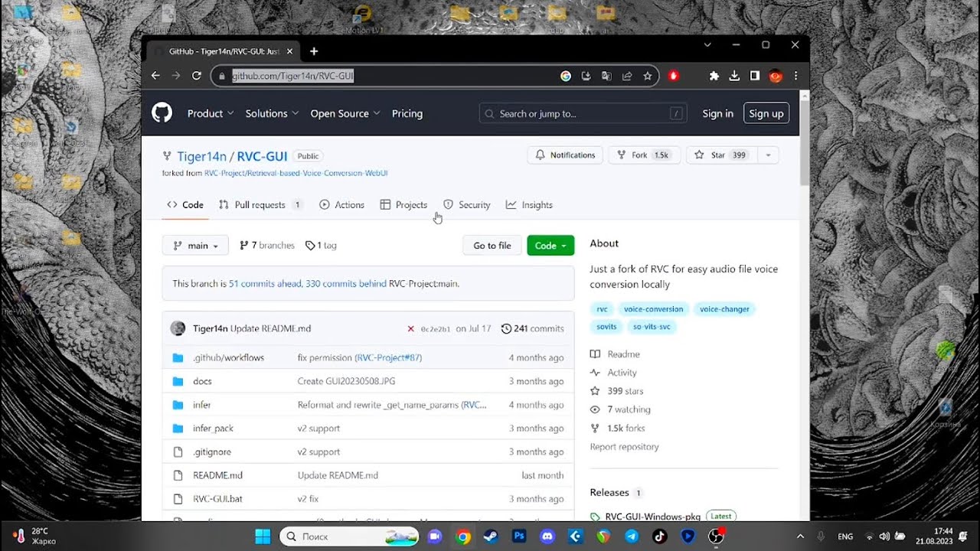Click the address bar URL
Image resolution: width=980 pixels, height=551 pixels.
[x=293, y=76]
